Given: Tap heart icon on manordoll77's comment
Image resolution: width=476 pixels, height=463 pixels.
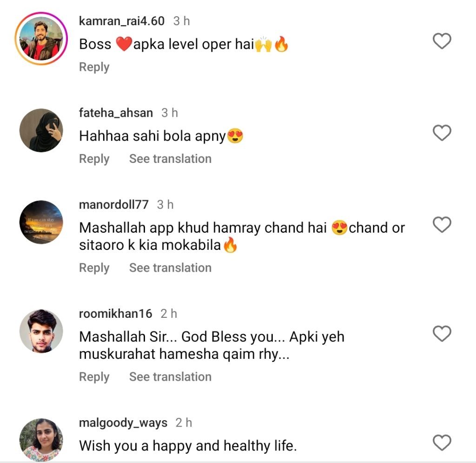Looking at the screenshot, I should point(442,225).
